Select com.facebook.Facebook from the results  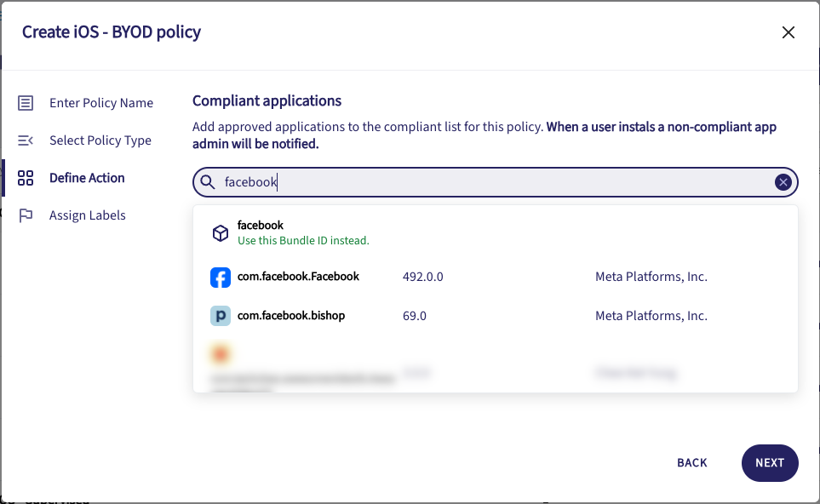[298, 277]
